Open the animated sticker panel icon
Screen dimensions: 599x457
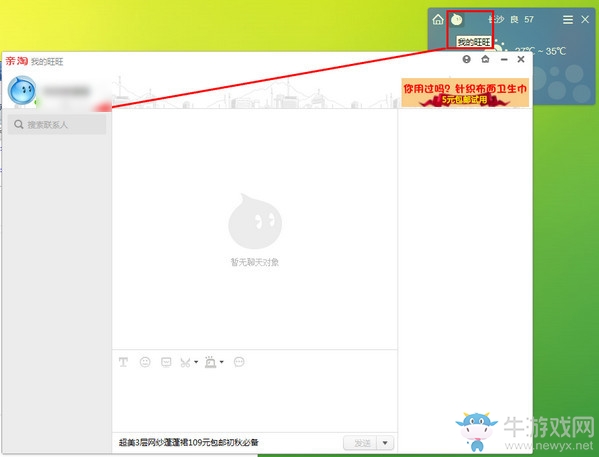(166, 362)
